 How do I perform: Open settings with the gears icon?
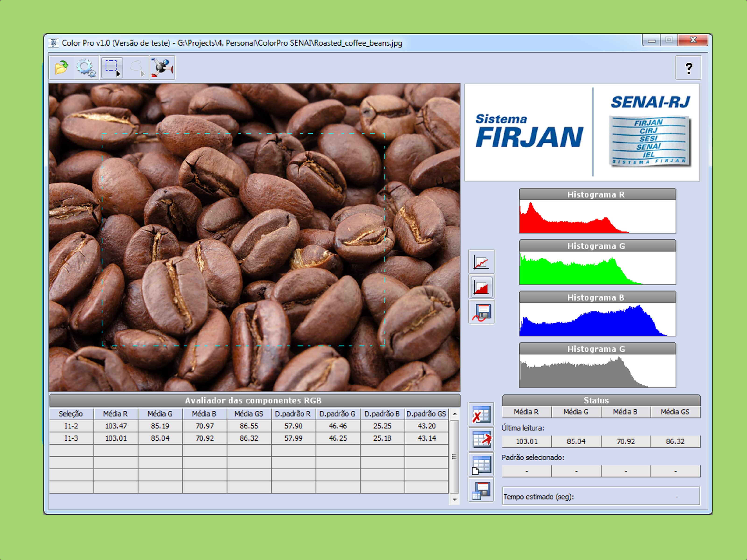point(86,67)
